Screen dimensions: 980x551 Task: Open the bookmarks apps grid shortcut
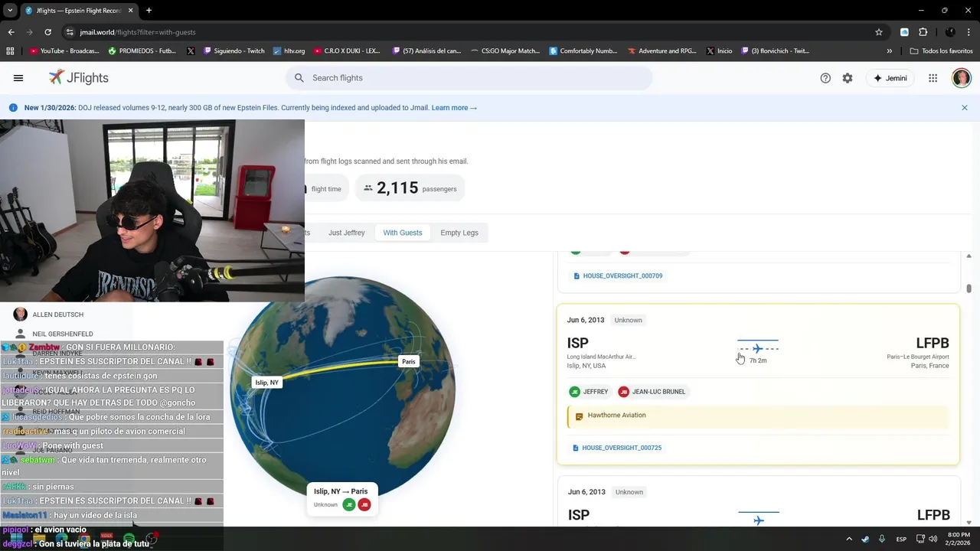click(x=10, y=51)
